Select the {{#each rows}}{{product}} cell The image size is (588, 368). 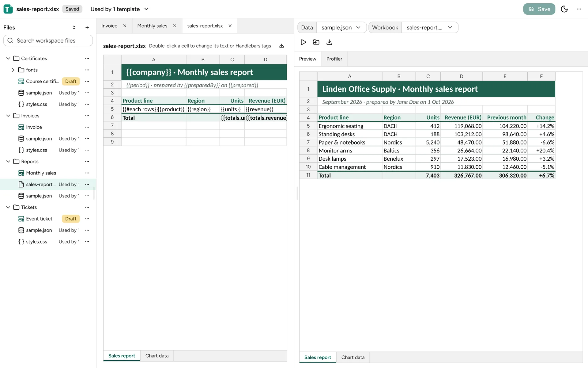click(154, 109)
